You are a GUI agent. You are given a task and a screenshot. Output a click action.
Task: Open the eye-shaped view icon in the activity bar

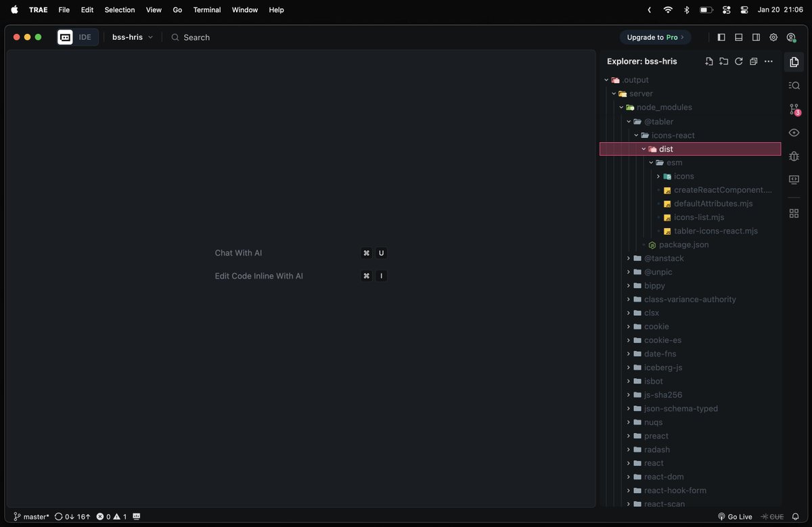[x=794, y=133]
